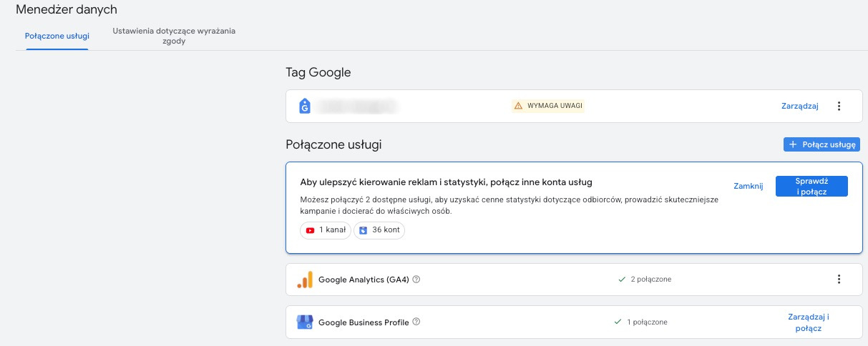Click the Google Analytics logo icon

305,280
